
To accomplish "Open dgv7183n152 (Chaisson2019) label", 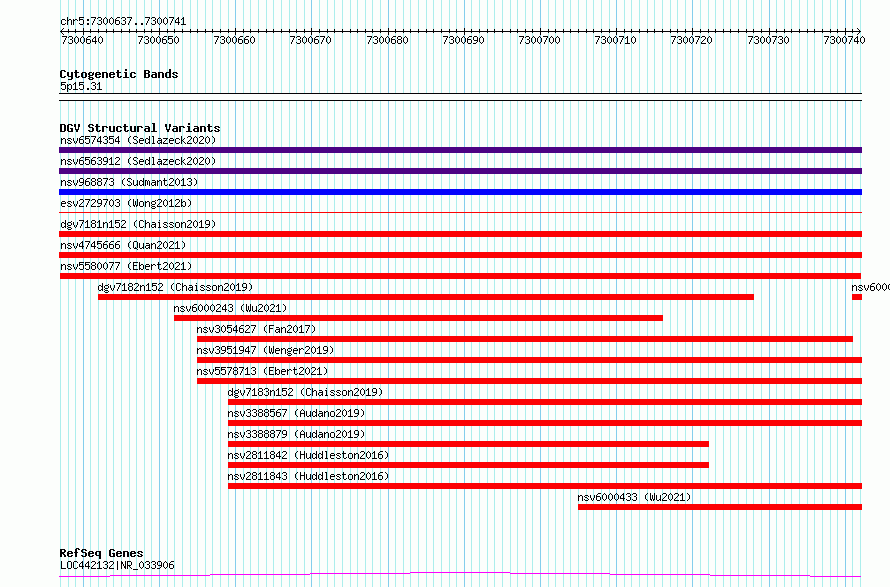I will 305,392.
